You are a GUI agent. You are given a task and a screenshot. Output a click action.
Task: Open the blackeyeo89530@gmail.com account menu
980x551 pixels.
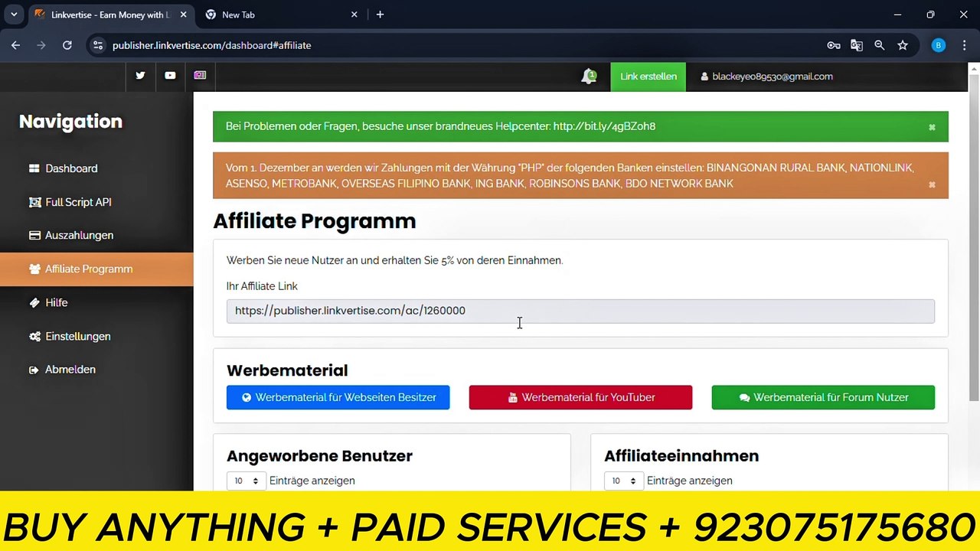point(766,77)
